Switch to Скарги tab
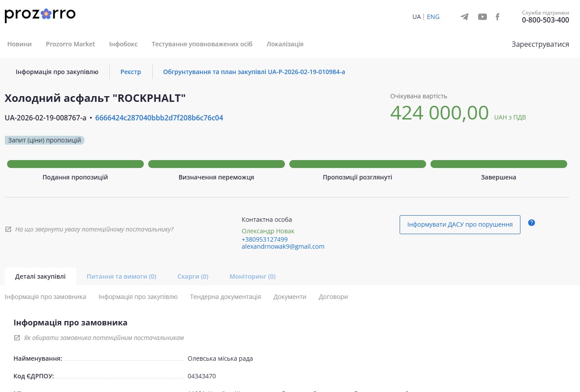The width and height of the screenshot is (580, 392). click(x=193, y=276)
